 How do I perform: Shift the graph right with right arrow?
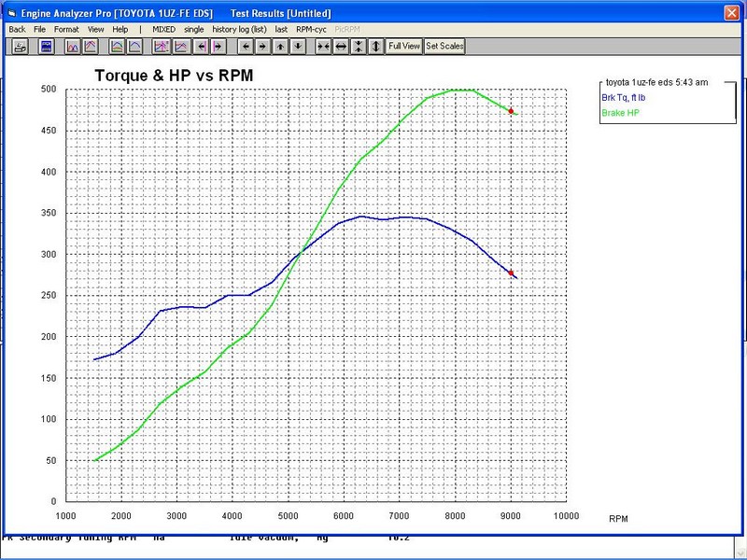pos(262,46)
